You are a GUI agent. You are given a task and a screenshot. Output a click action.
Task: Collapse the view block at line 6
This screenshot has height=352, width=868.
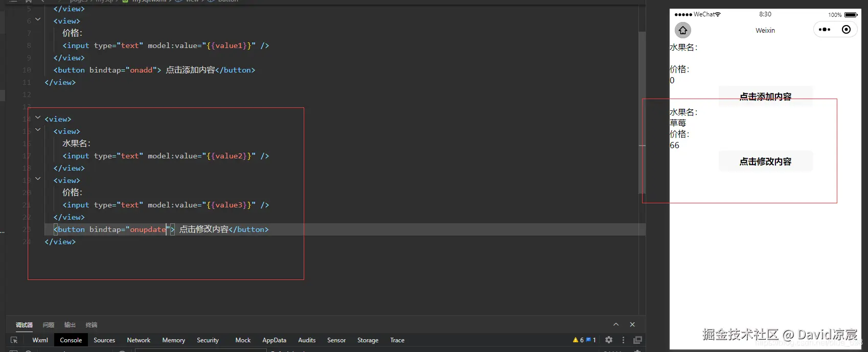pyautogui.click(x=38, y=19)
